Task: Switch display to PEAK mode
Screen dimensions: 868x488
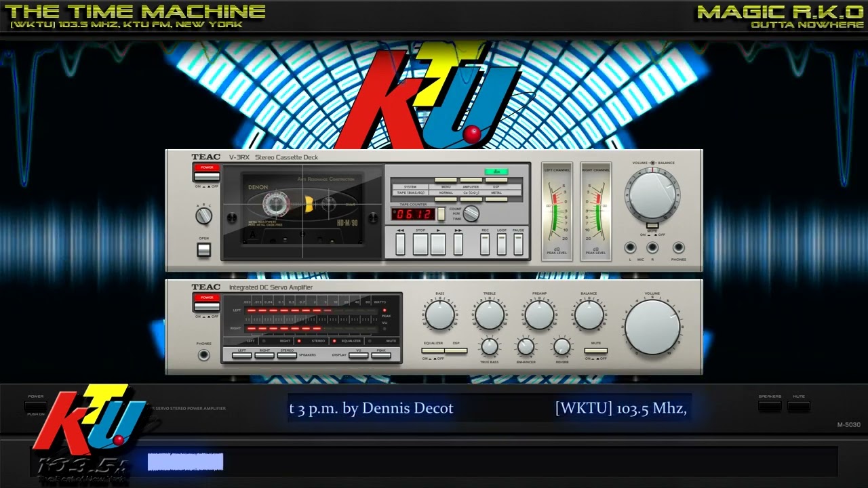Action: (x=380, y=355)
